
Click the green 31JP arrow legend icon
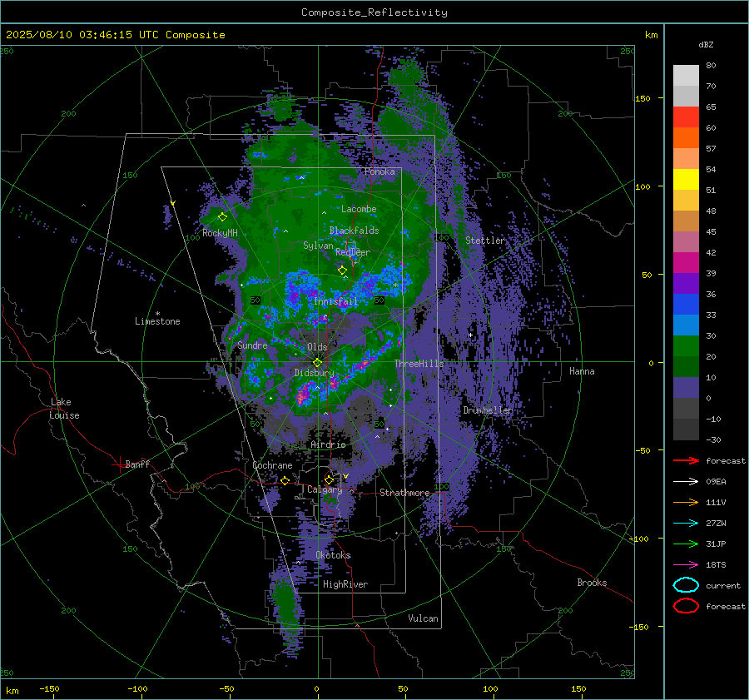tap(686, 544)
